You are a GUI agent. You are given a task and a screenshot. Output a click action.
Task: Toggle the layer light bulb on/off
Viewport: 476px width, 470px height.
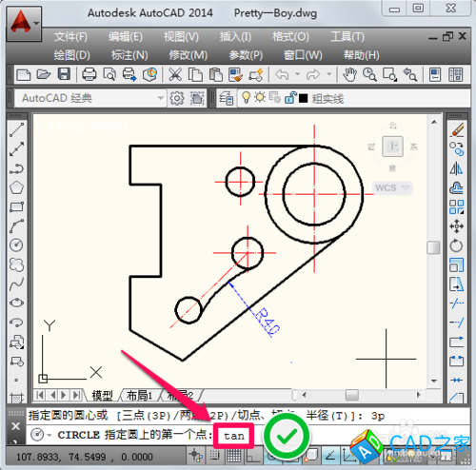click(246, 97)
